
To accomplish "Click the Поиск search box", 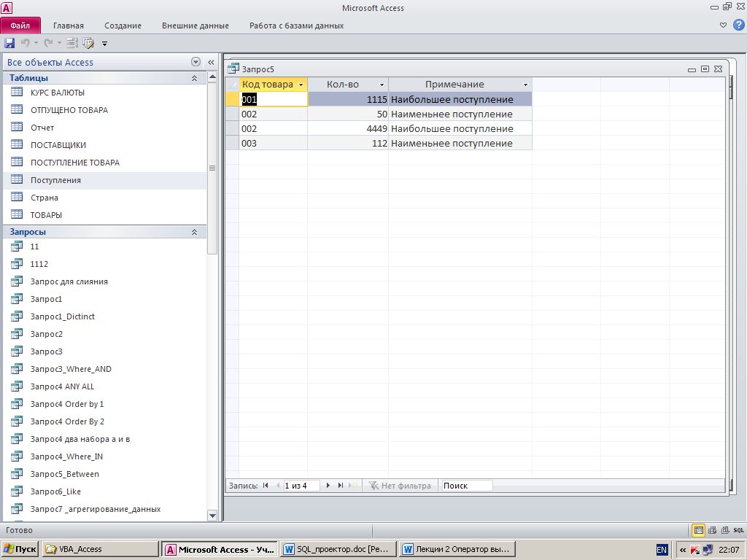I will 467,486.
